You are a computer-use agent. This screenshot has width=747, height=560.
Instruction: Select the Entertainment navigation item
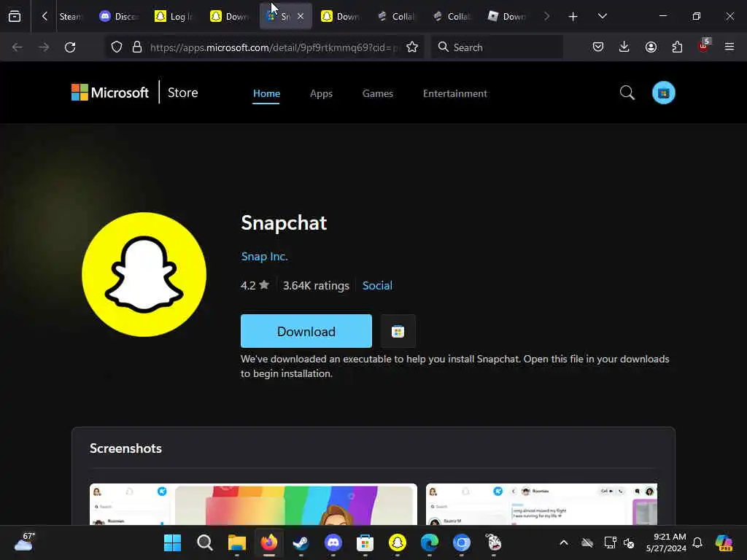(455, 93)
